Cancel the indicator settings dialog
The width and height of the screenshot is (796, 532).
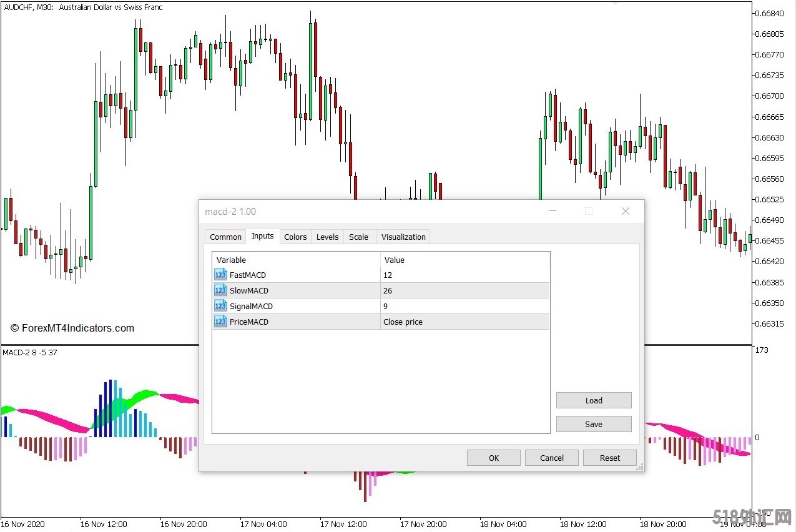tap(551, 458)
